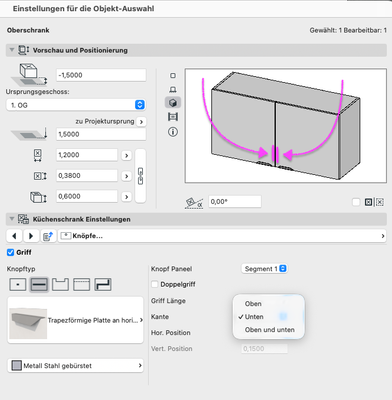Pick the angled bracket handle type
This screenshot has height=400, width=392.
click(x=103, y=285)
